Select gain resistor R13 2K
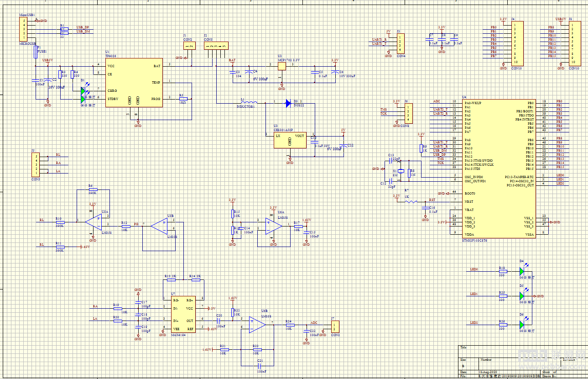Screen dimensions: 588x379 [x=171, y=279]
